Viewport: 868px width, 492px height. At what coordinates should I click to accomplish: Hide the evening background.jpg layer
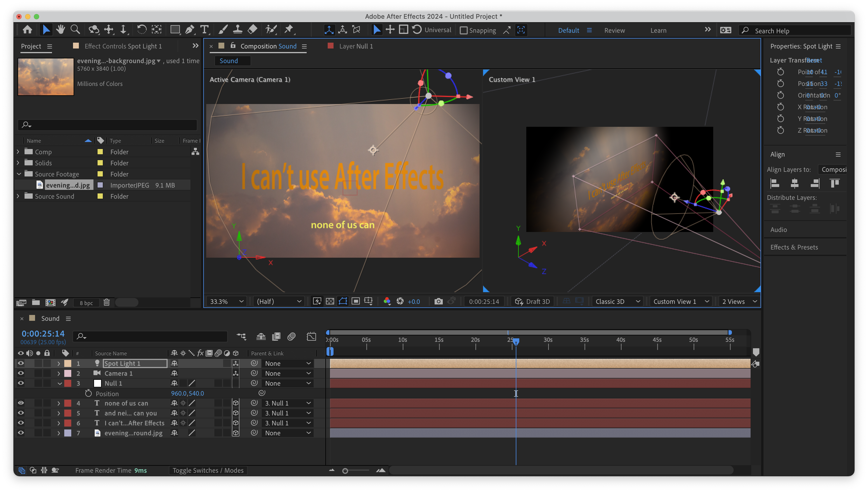coord(21,433)
